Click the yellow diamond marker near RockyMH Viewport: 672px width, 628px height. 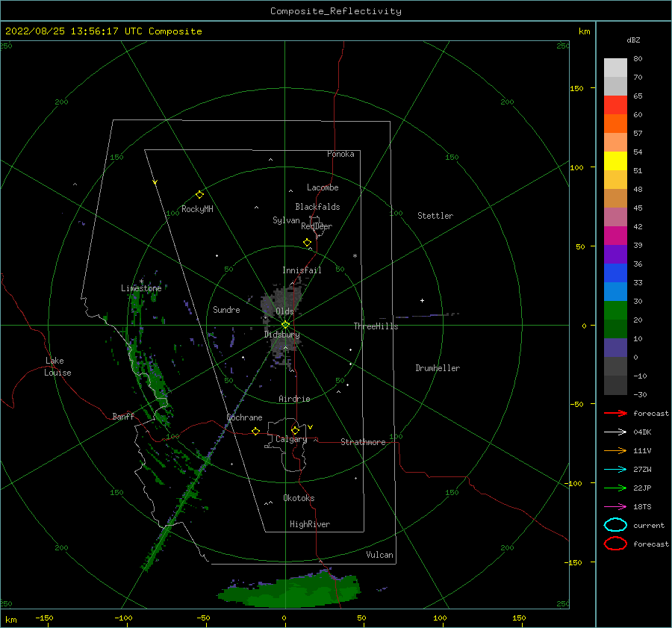pos(199,195)
